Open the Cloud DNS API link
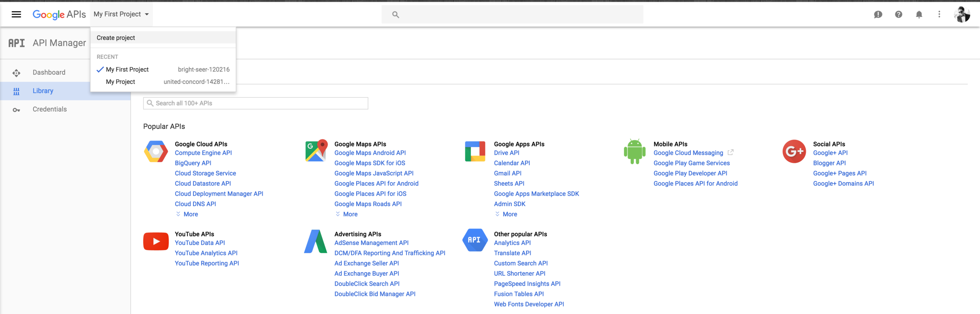Screen dimensions: 980x314 [195, 204]
